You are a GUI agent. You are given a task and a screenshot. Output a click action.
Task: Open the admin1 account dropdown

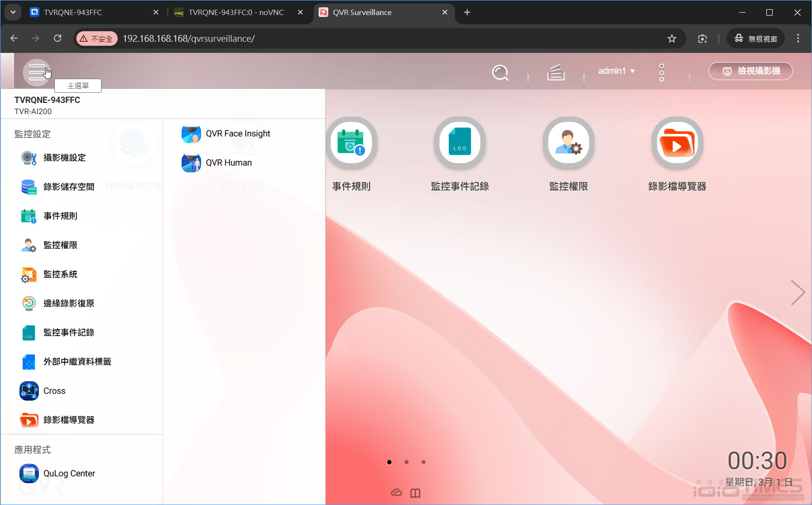coord(616,71)
